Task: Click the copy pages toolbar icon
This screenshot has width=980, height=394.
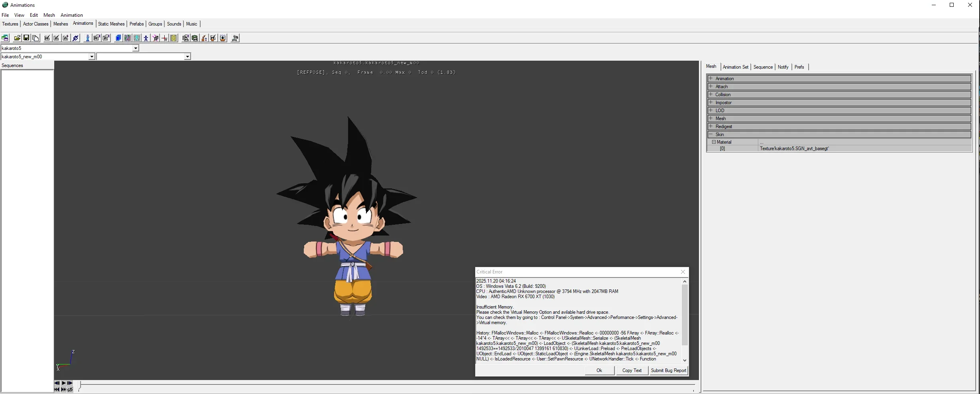Action: 35,38
